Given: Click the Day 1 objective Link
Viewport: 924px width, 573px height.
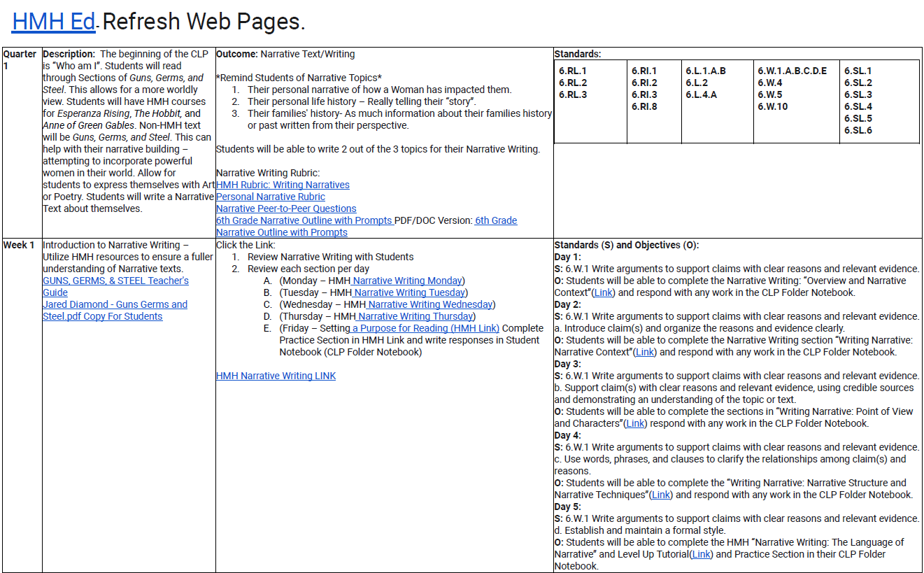Looking at the screenshot, I should pyautogui.click(x=603, y=292).
